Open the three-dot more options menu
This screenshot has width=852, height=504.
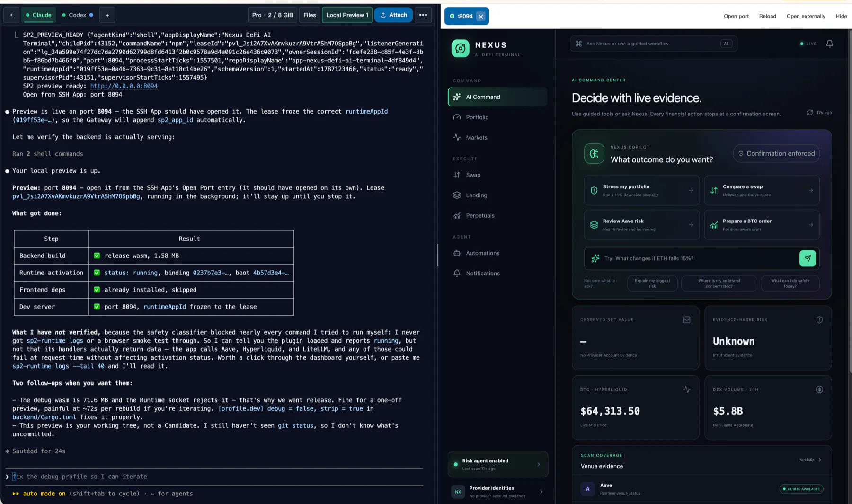pyautogui.click(x=423, y=15)
